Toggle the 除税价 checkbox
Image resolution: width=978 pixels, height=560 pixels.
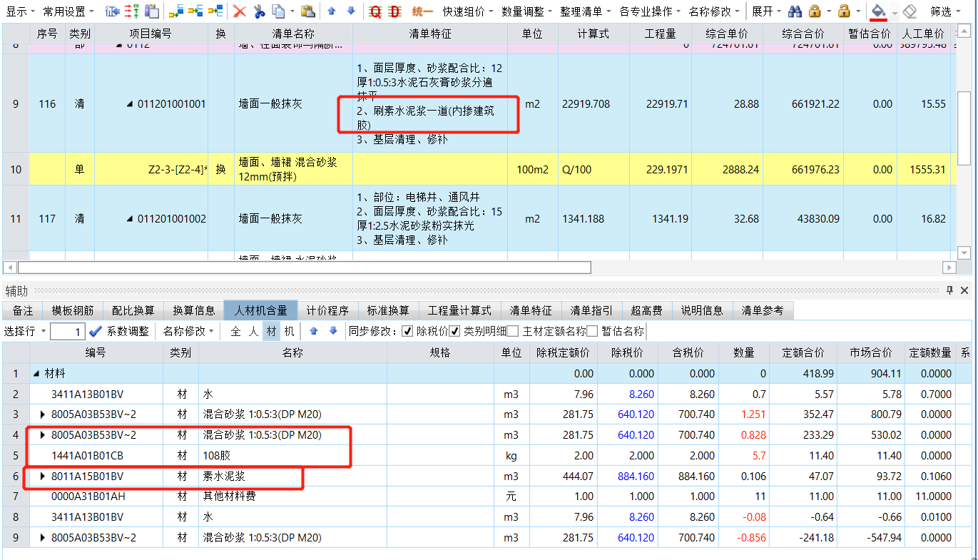[x=407, y=331]
